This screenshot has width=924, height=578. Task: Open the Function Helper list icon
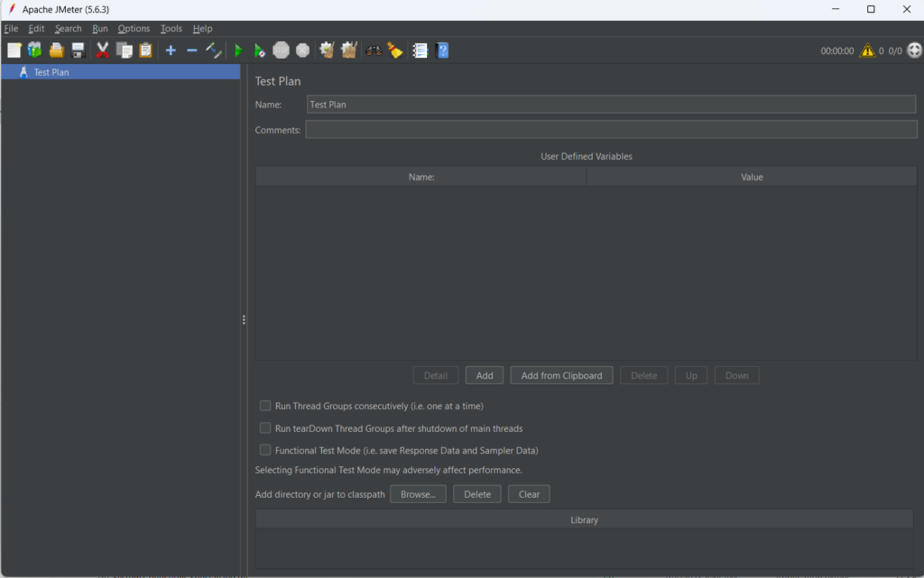coord(420,50)
